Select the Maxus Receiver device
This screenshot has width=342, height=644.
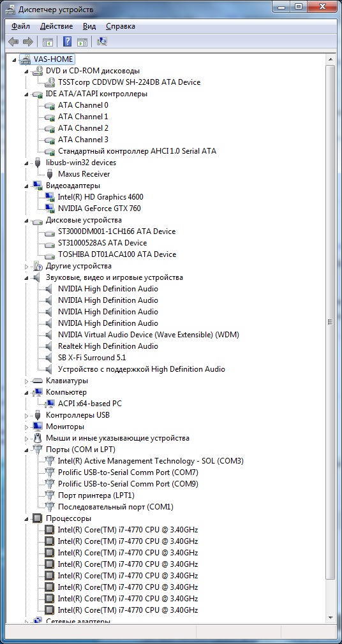84,173
